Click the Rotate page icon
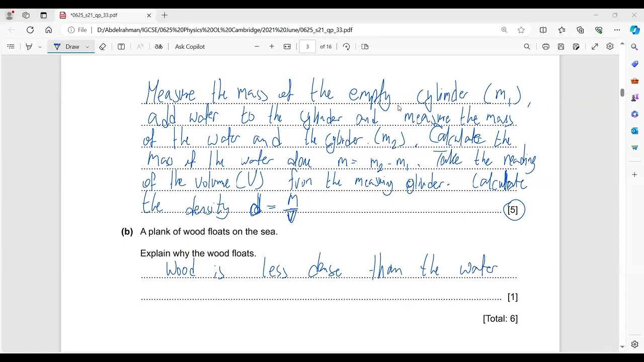This screenshot has width=644, height=362. pyautogui.click(x=346, y=46)
